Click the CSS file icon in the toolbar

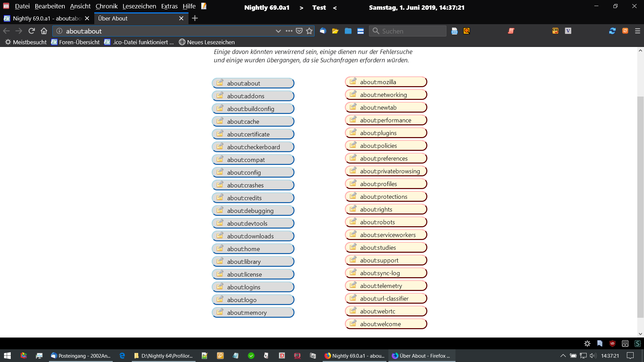coord(454,31)
